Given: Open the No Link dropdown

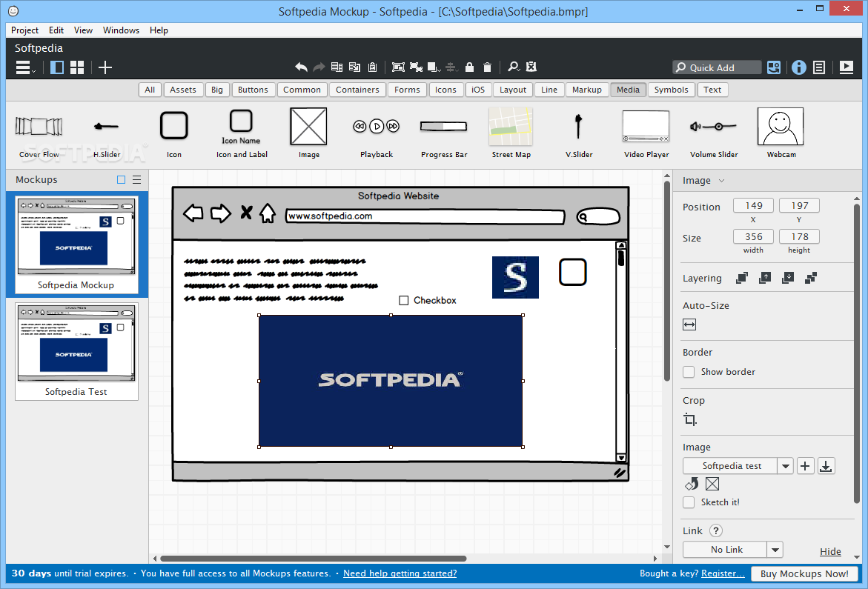Looking at the screenshot, I should 775,550.
